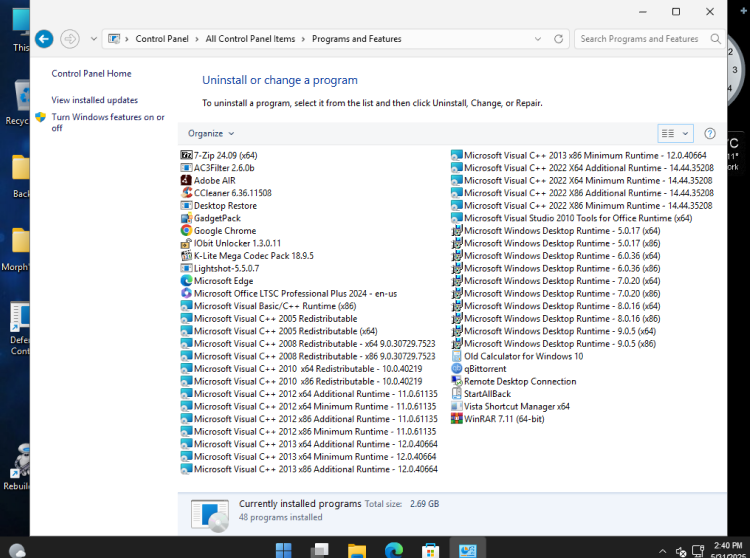The image size is (750, 558).
Task: Click the WinRAR 7.11 icon
Action: pyautogui.click(x=457, y=419)
